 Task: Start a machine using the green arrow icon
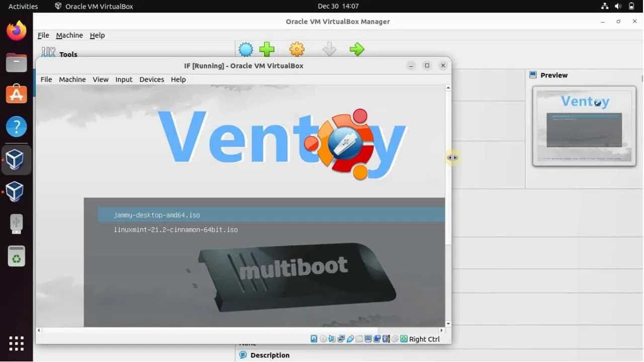coord(357,49)
